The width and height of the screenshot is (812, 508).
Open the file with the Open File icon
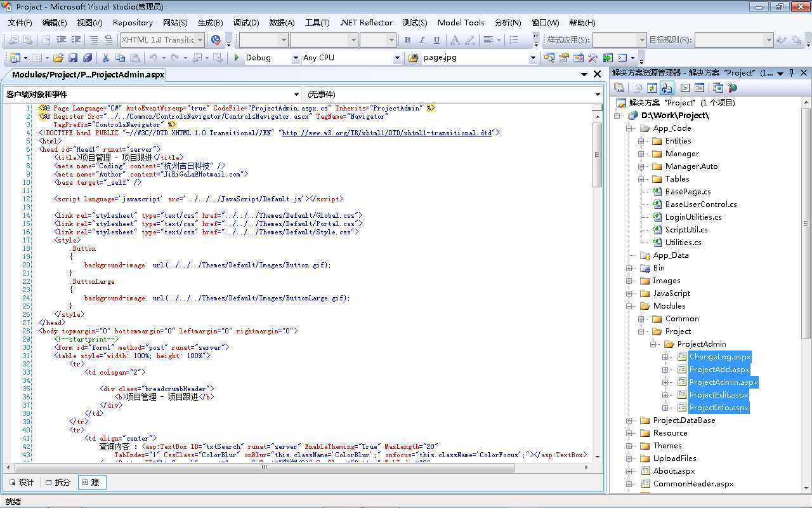58,58
